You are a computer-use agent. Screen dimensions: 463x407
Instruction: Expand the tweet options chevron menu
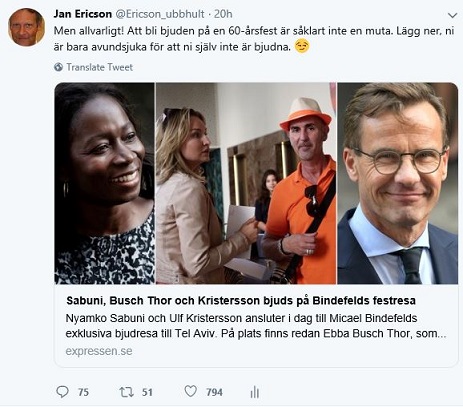(x=452, y=15)
